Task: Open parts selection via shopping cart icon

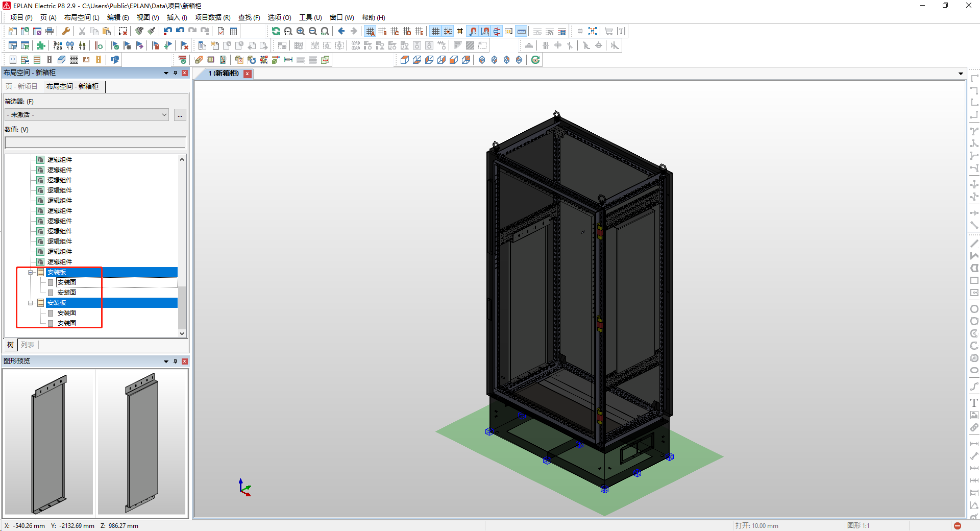Action: click(x=608, y=31)
